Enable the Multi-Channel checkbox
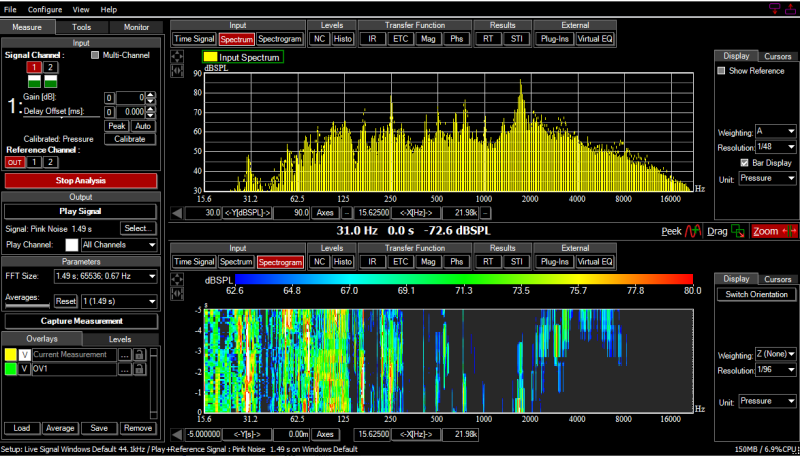 pyautogui.click(x=96, y=55)
